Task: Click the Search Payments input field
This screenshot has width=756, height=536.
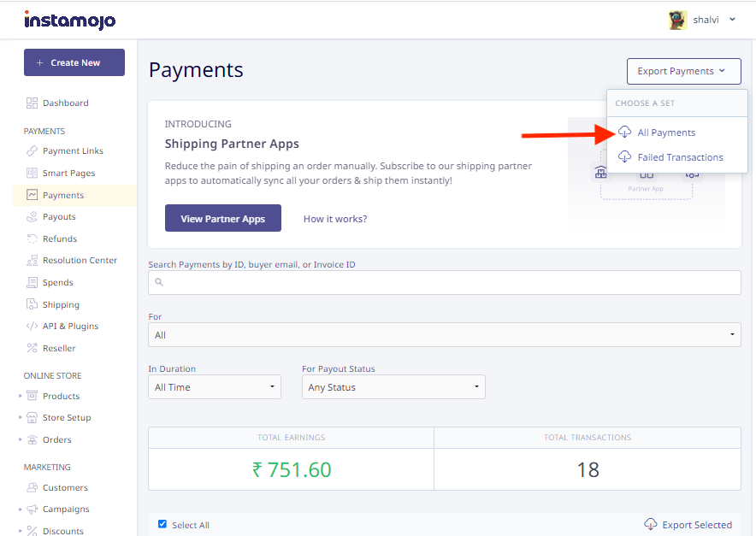Action: 444,282
